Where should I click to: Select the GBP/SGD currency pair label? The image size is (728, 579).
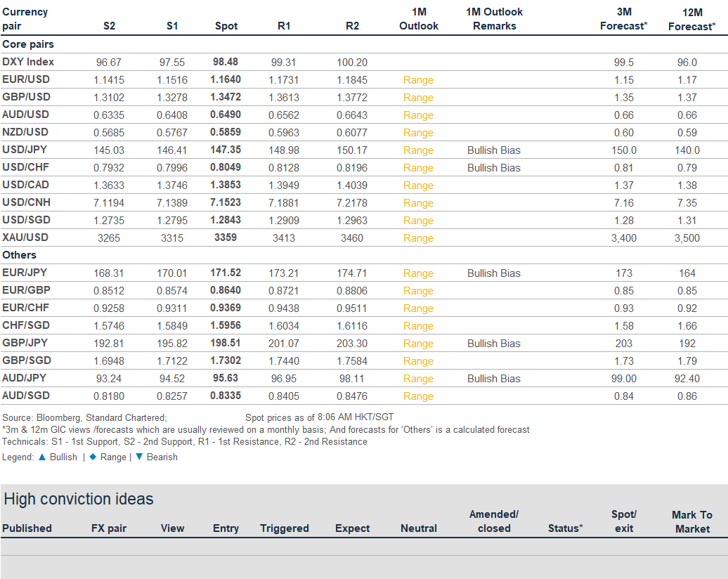click(27, 360)
